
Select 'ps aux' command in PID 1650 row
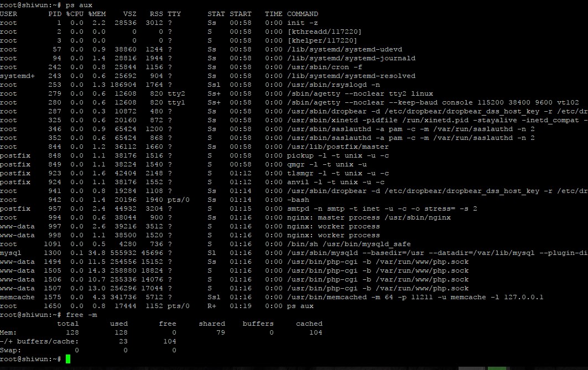(x=300, y=306)
